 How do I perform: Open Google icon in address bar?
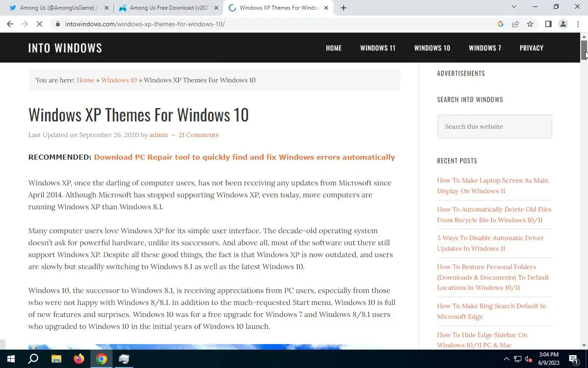(501, 24)
